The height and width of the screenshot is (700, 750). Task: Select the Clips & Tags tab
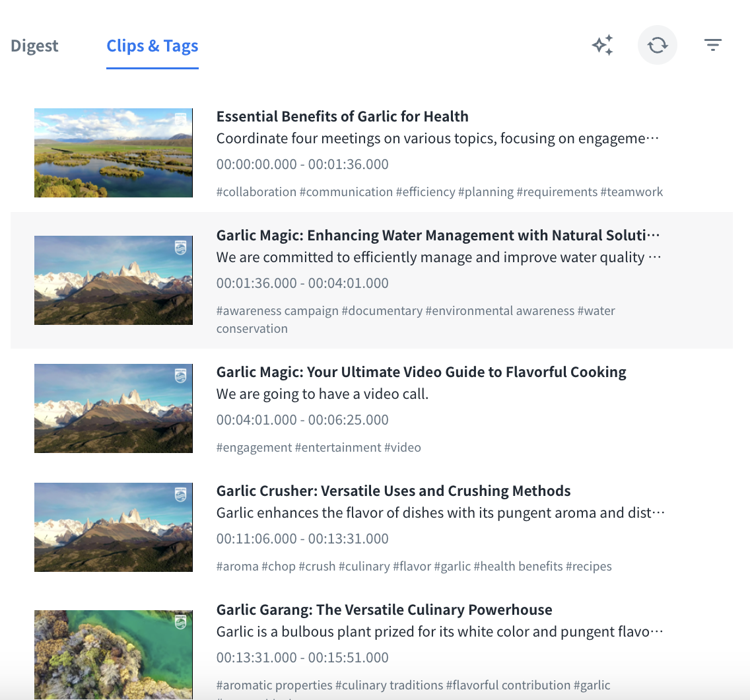(153, 46)
